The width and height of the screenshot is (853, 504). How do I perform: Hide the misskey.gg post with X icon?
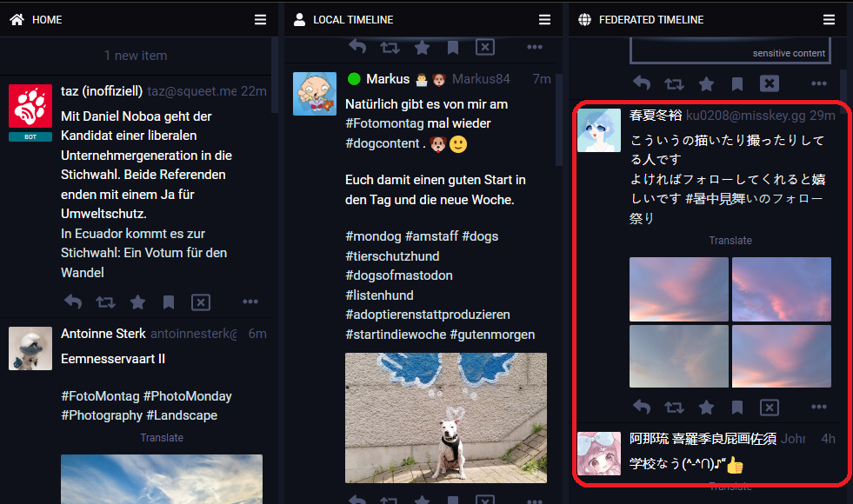pyautogui.click(x=769, y=407)
